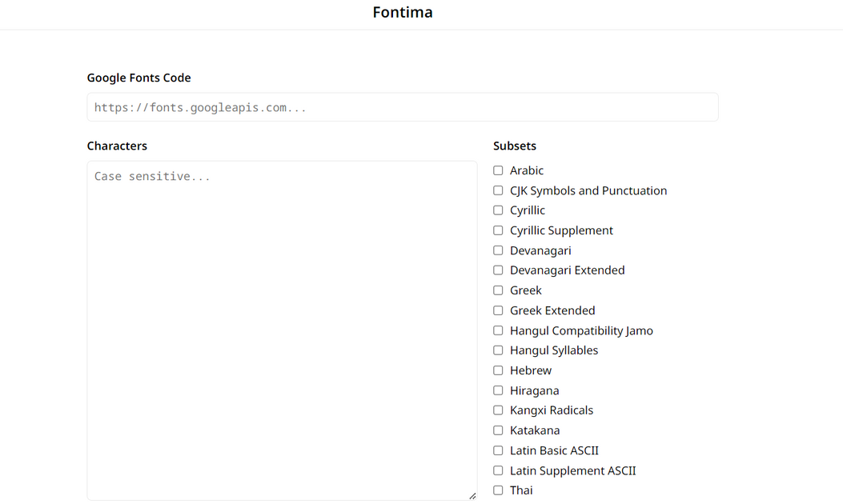This screenshot has height=504, width=843.
Task: Select the Thai subset checkbox
Action: (x=498, y=490)
